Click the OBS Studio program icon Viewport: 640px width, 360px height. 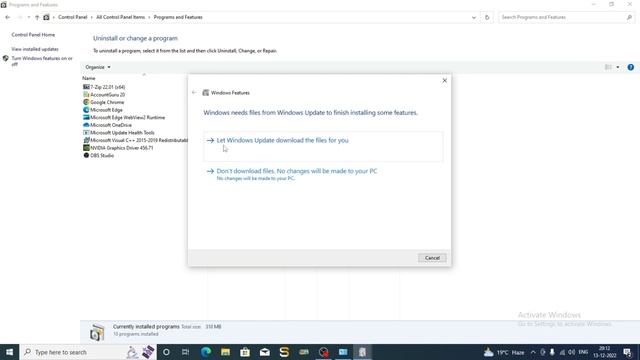coord(86,156)
